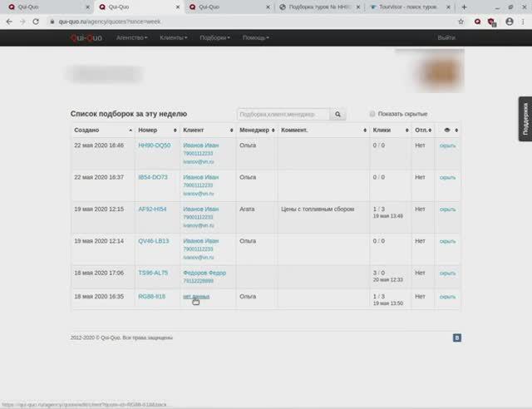Screen dimensions: 532x409
Task: Focus the quote search input field
Action: pyautogui.click(x=283, y=115)
